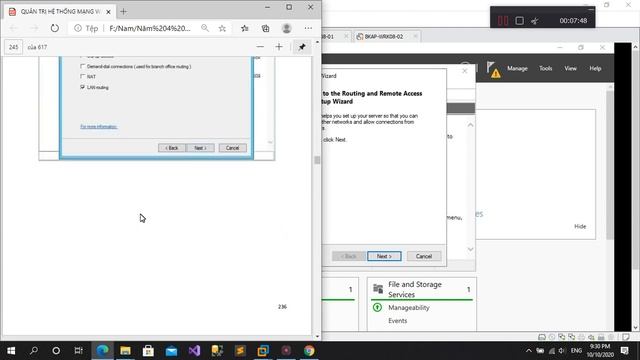The image size is (640, 360).
Task: Open the volume control in system tray
Action: [x=562, y=351]
